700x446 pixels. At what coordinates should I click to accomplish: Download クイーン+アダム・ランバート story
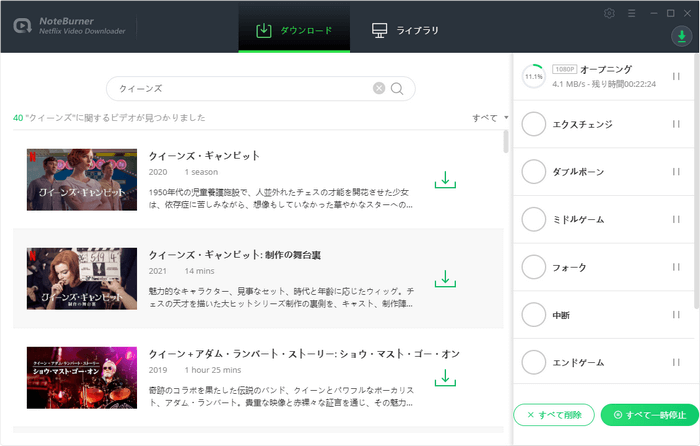[445, 378]
